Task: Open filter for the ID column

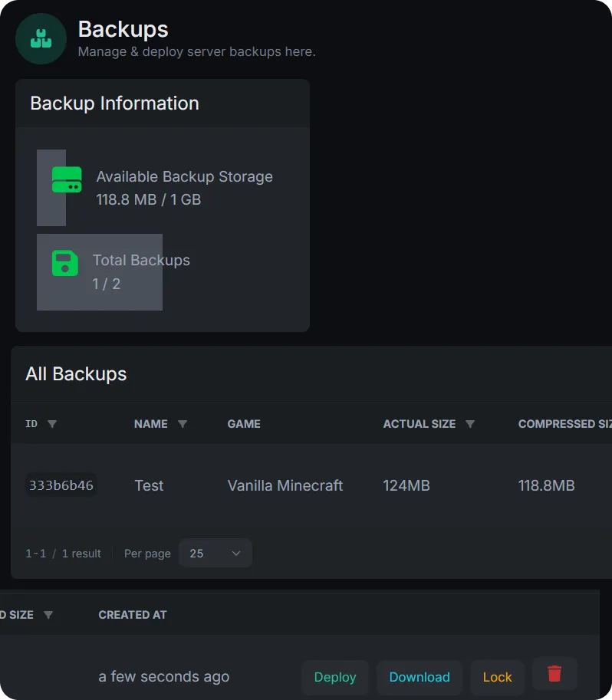Action: point(52,424)
